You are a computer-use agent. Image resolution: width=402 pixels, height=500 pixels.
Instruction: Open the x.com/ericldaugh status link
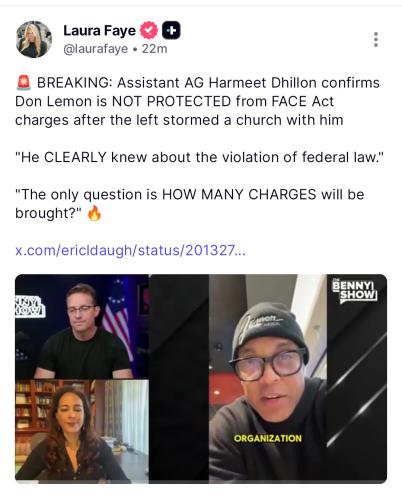pyautogui.click(x=130, y=250)
